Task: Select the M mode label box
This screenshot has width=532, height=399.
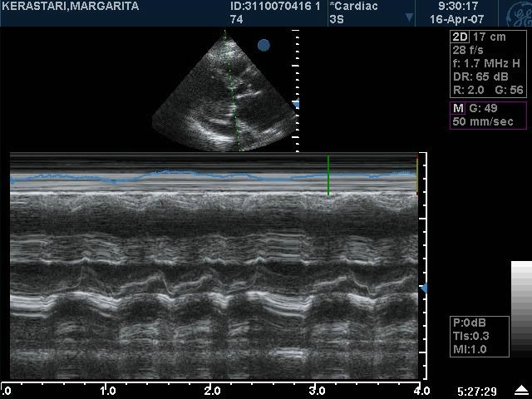Action: point(458,108)
